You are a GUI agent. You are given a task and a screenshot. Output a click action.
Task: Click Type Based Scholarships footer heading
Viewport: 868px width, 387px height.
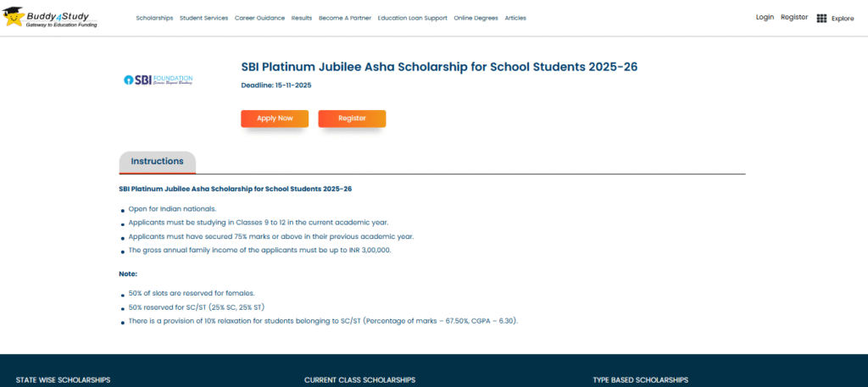[640, 380]
